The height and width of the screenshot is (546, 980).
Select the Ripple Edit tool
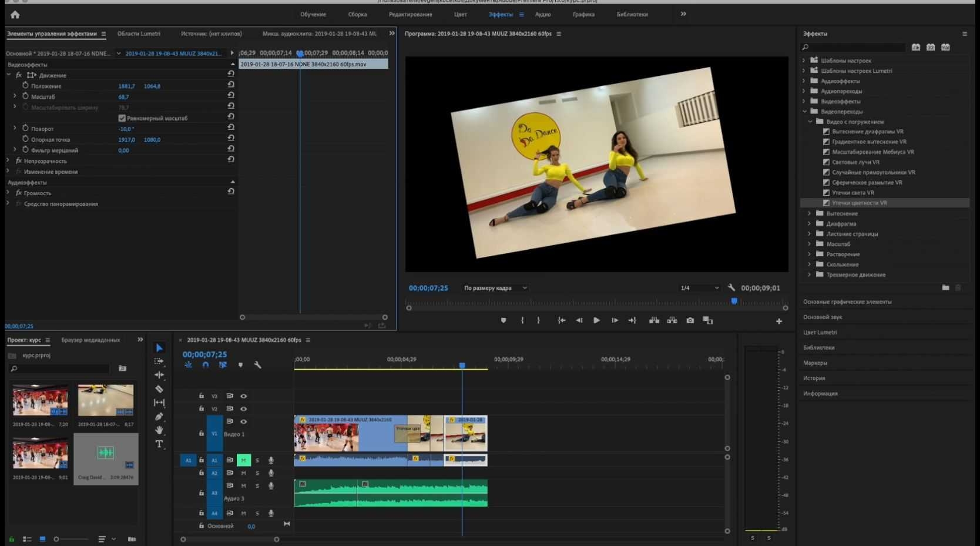[159, 375]
